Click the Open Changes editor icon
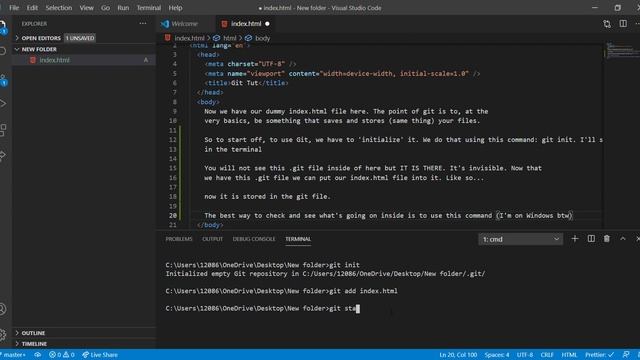Image resolution: width=640 pixels, height=360 pixels. pyautogui.click(x=607, y=24)
